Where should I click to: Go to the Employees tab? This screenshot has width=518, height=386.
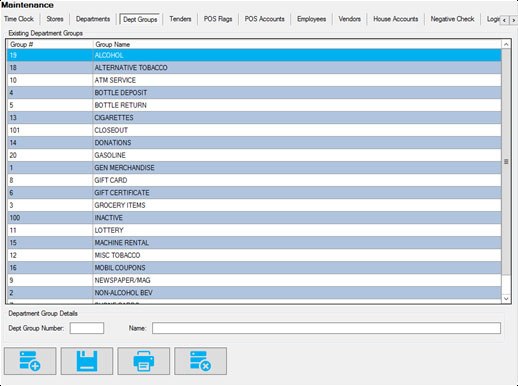pyautogui.click(x=311, y=19)
